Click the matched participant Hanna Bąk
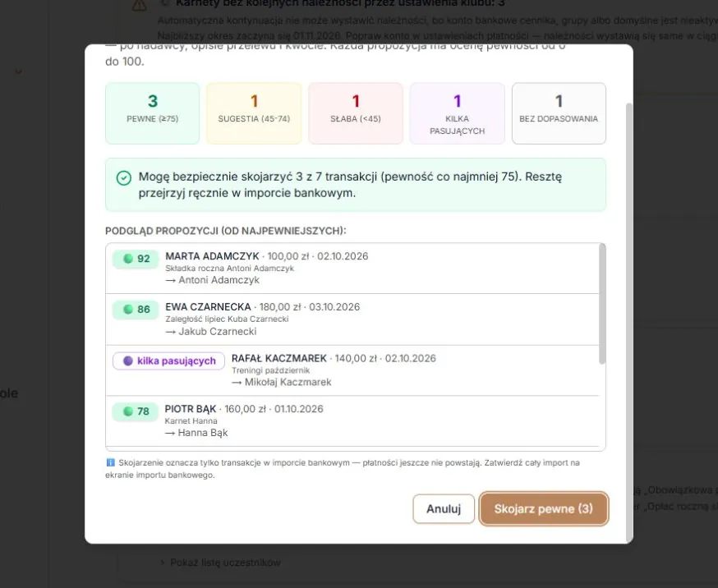 coord(203,433)
